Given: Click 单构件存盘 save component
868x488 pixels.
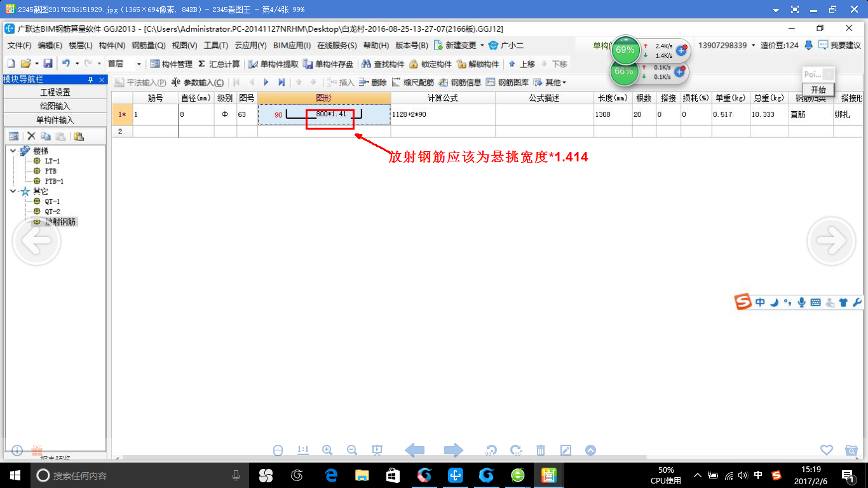Looking at the screenshot, I should 328,64.
